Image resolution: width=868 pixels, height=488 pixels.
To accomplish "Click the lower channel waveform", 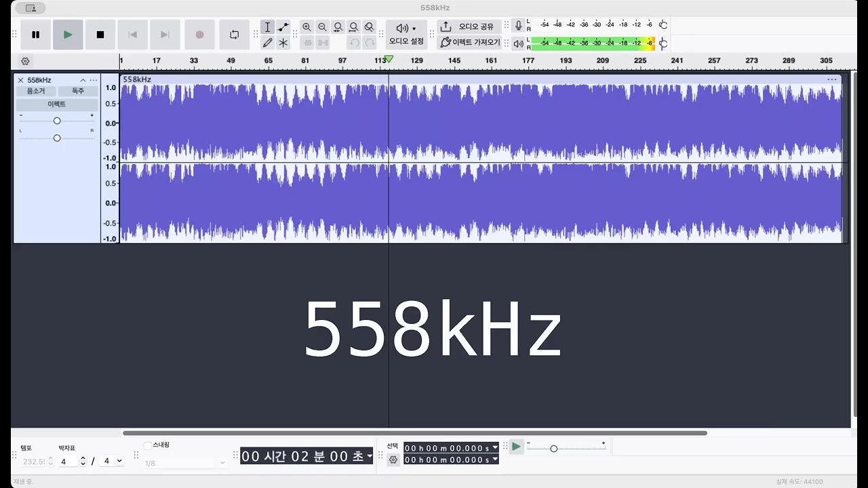I will click(480, 203).
